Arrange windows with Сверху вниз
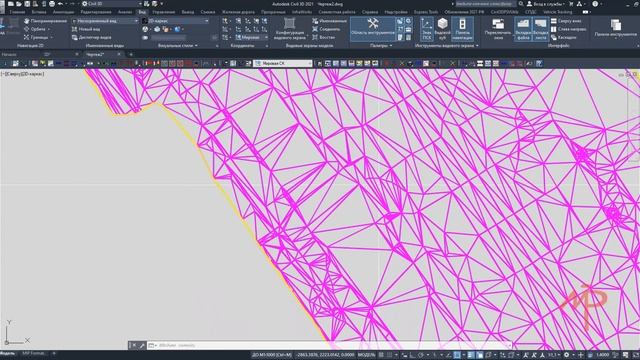Image resolution: width=640 pixels, height=360 pixels. [x=566, y=21]
